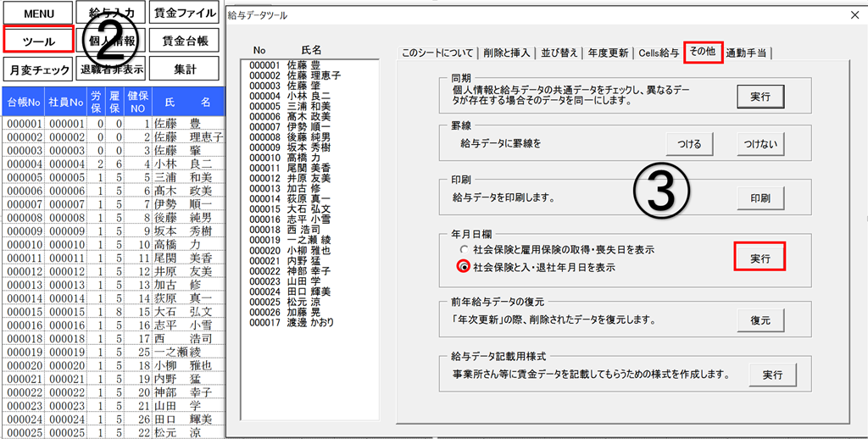Select 社会保険と入・退社年月日を表示 radio
This screenshot has height=439, width=868.
click(539, 267)
